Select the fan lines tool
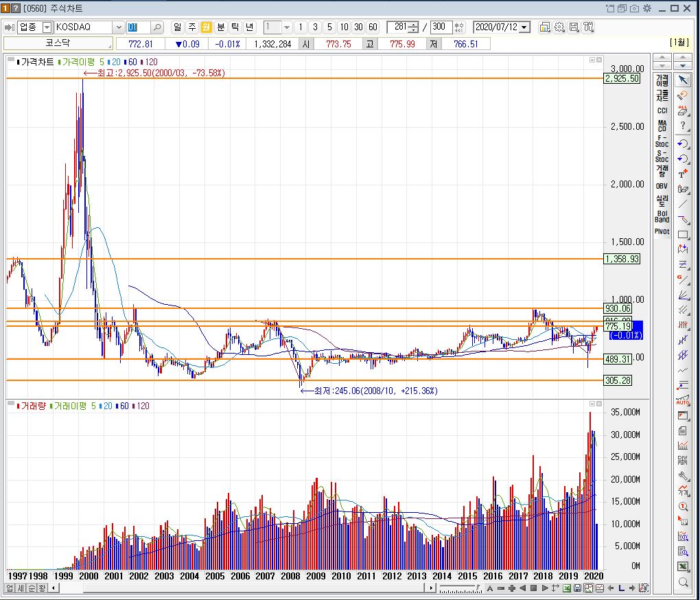This screenshot has height=600, width=700. [683, 295]
